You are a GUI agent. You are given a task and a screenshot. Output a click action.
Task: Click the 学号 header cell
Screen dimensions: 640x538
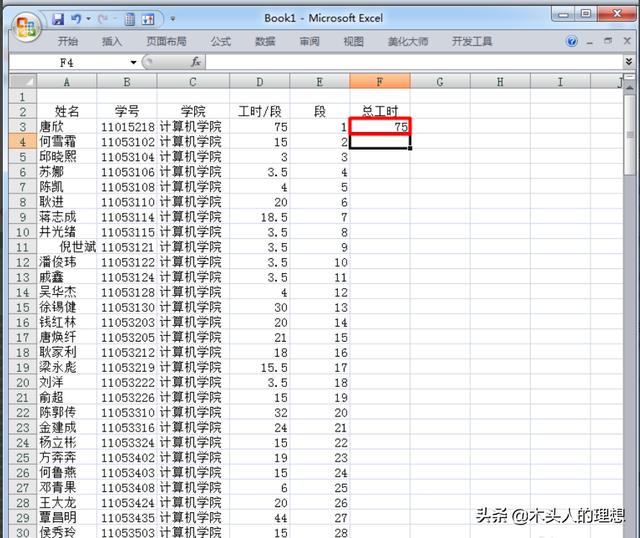click(127, 111)
